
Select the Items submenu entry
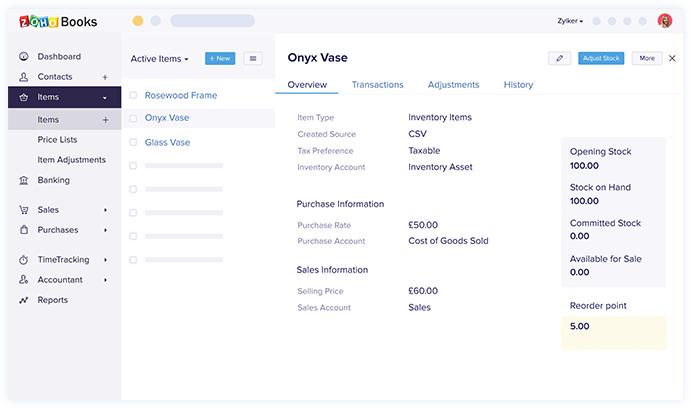[64, 120]
